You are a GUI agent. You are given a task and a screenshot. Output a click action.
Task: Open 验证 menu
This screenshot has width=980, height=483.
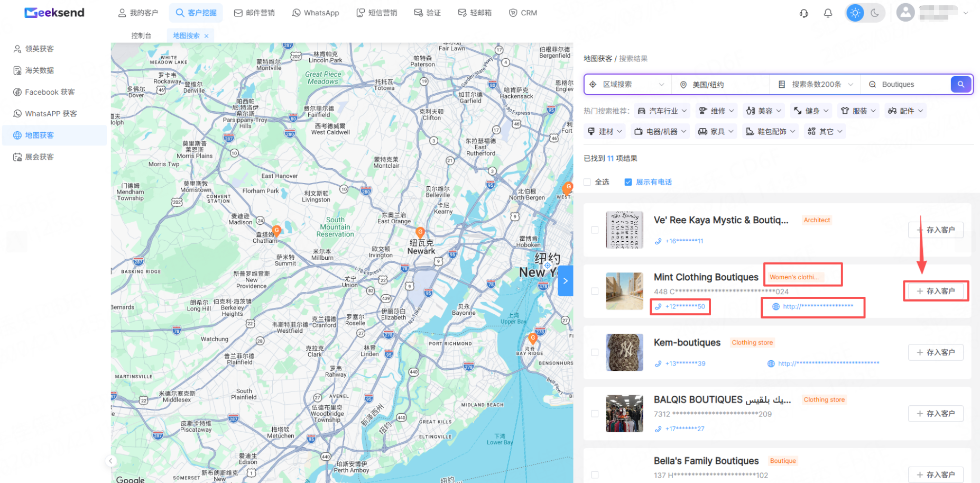coord(428,13)
